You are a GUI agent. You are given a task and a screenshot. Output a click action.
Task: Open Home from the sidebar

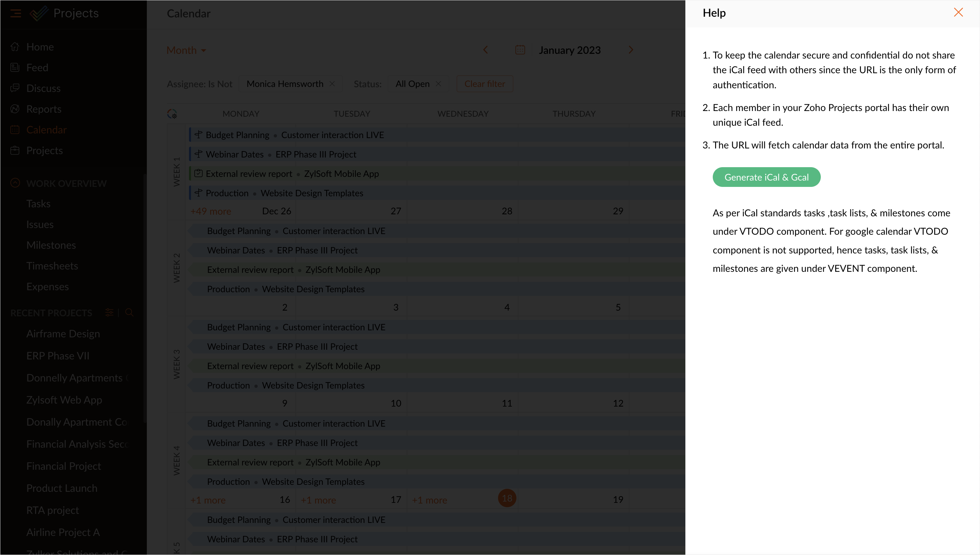(40, 47)
